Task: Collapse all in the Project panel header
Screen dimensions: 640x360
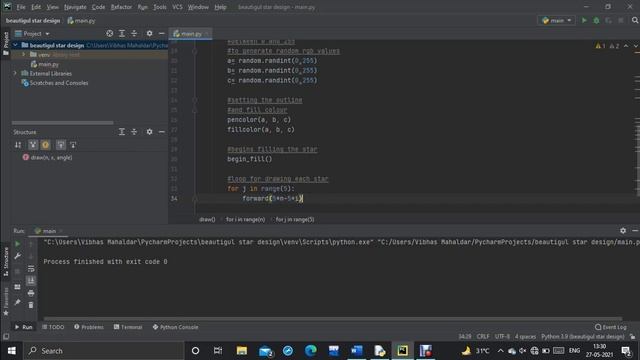Action: click(x=134, y=33)
